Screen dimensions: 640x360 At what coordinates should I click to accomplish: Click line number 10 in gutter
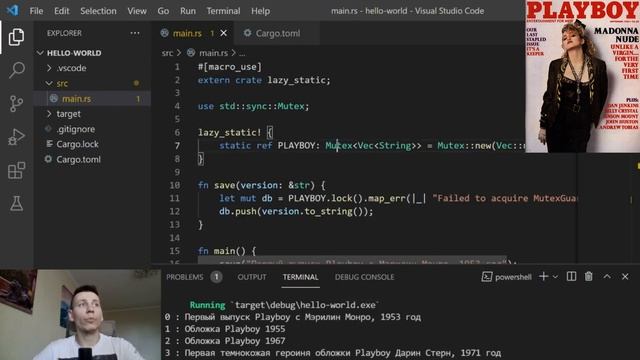click(175, 185)
